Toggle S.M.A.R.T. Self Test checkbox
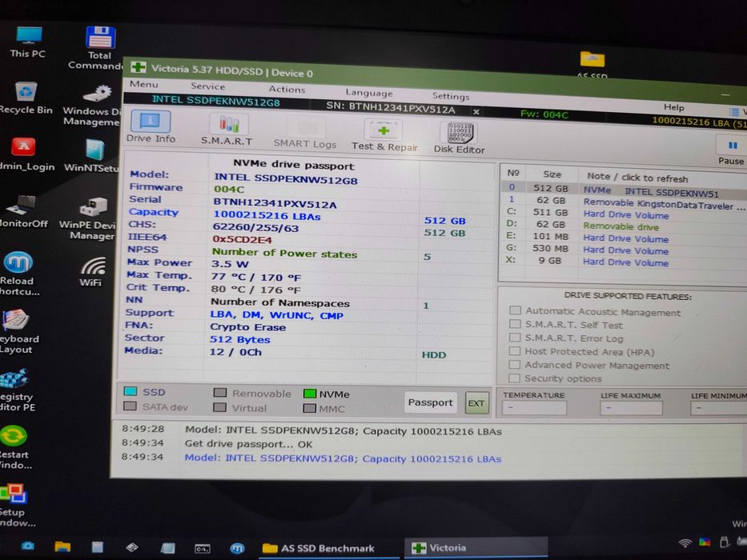Viewport: 747px width, 560px height. [515, 324]
